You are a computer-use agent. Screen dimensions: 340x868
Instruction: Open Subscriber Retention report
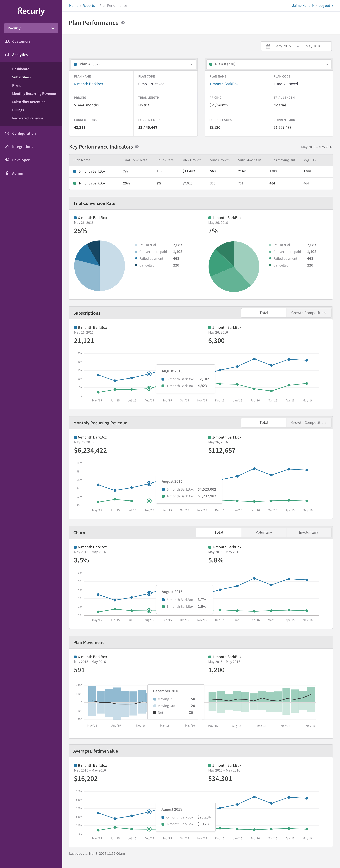tap(29, 102)
